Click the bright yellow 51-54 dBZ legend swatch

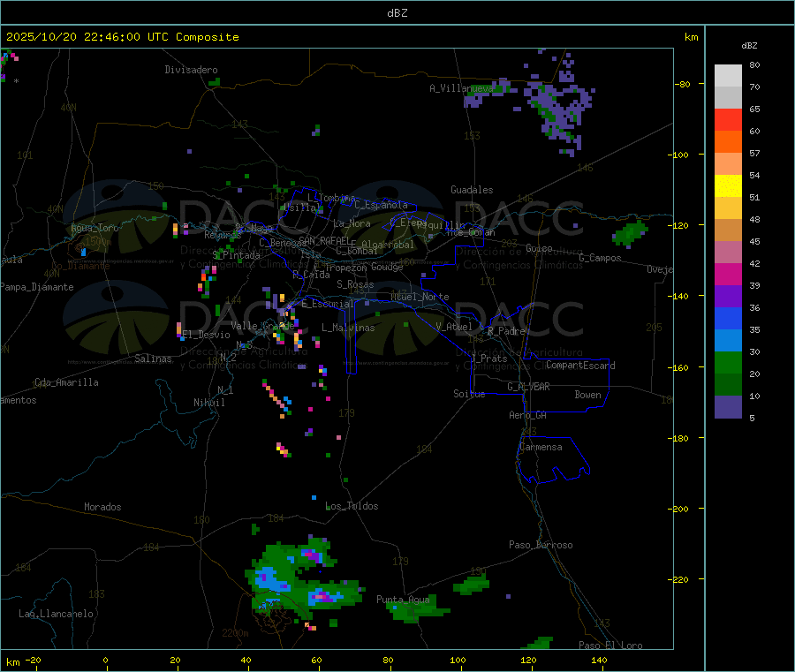pyautogui.click(x=728, y=186)
